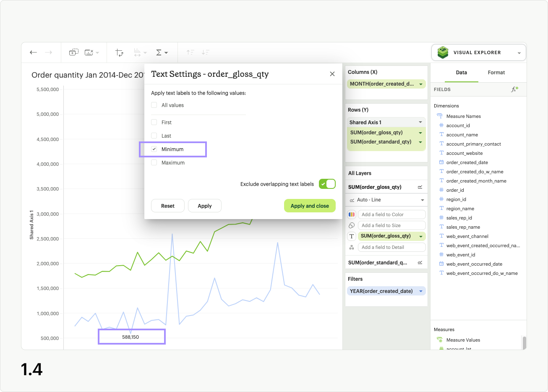This screenshot has height=392, width=548.
Task: Click the fields panel scrollbar
Action: 524,342
